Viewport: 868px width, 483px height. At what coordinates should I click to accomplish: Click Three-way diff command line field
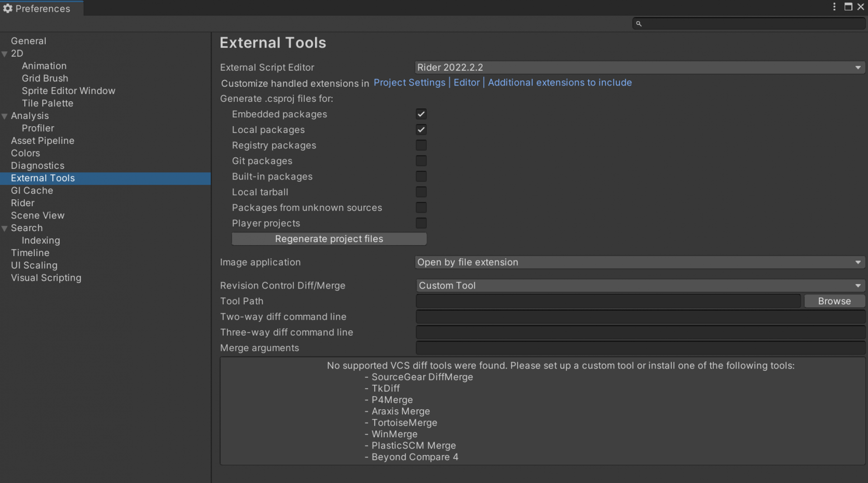click(640, 332)
